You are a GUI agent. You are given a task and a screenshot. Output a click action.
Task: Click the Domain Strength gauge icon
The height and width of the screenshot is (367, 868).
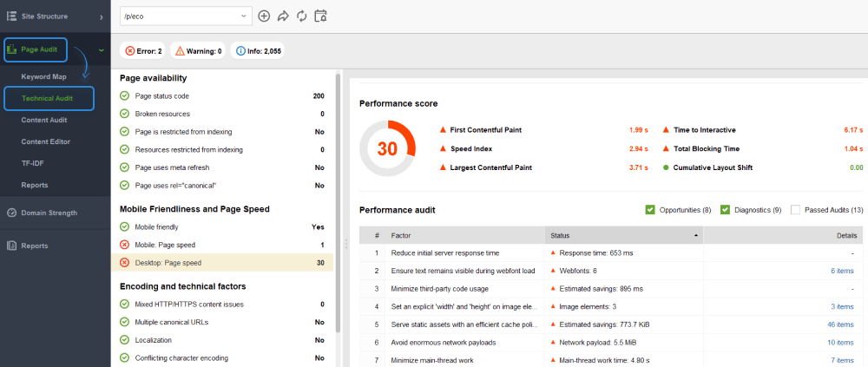coord(11,213)
